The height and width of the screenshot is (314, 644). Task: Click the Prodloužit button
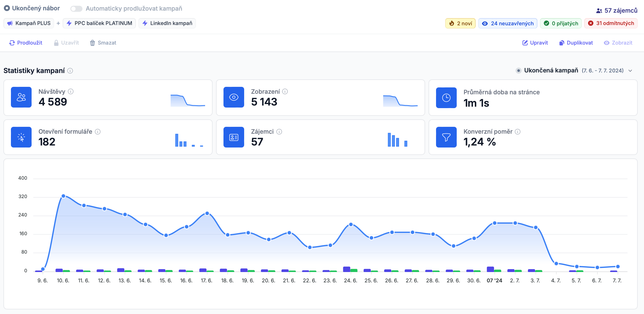tap(26, 43)
